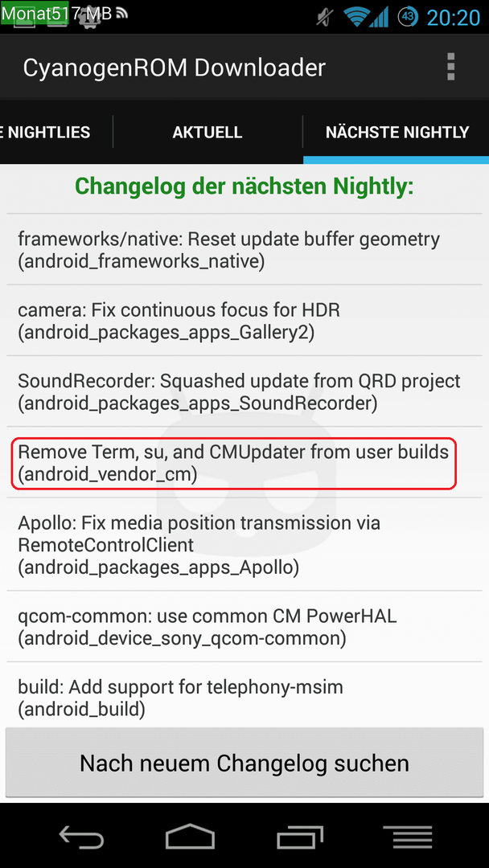Open the Apollo media position entry

[x=244, y=544]
